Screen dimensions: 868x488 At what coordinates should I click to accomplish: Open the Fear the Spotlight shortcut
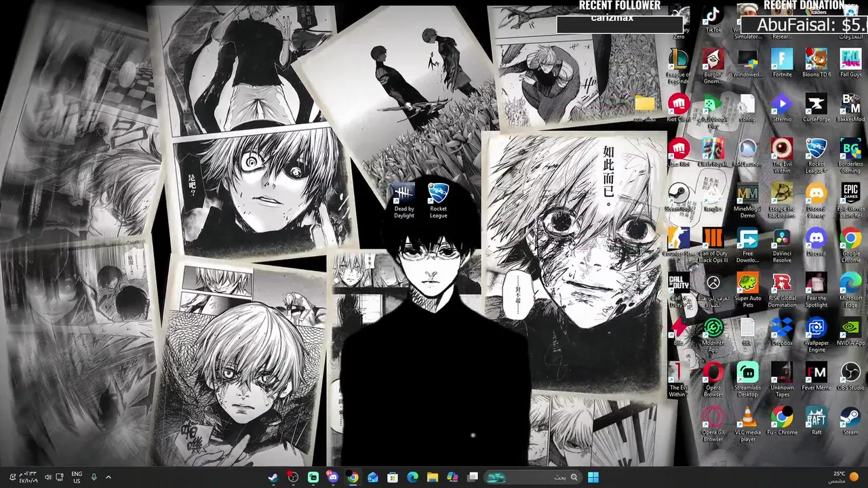click(x=816, y=289)
